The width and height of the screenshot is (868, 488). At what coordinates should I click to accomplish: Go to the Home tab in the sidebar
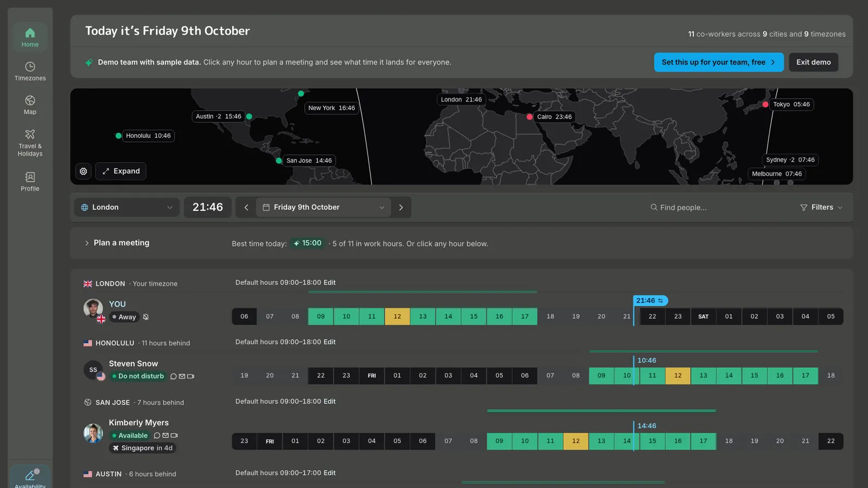coord(30,37)
